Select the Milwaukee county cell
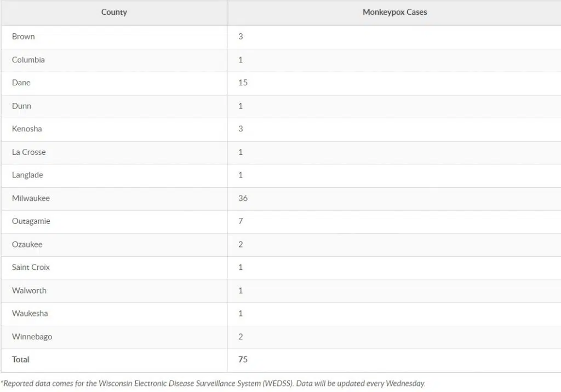 31,198
